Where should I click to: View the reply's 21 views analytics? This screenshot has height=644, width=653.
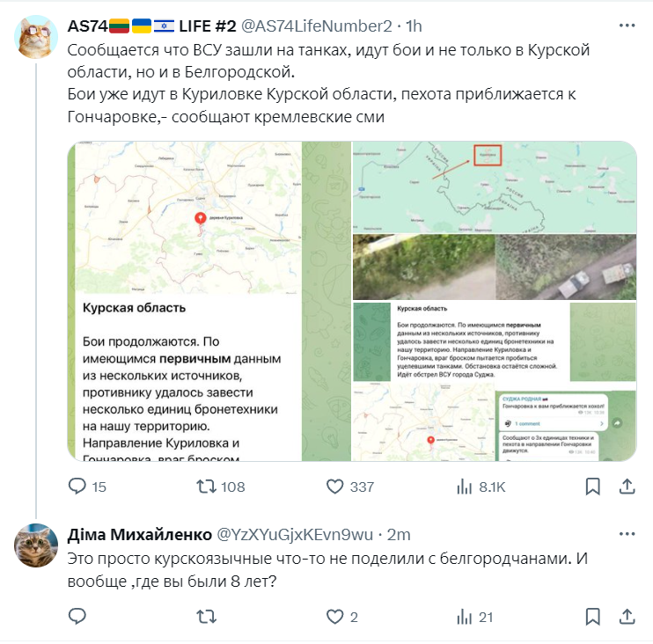[474, 617]
